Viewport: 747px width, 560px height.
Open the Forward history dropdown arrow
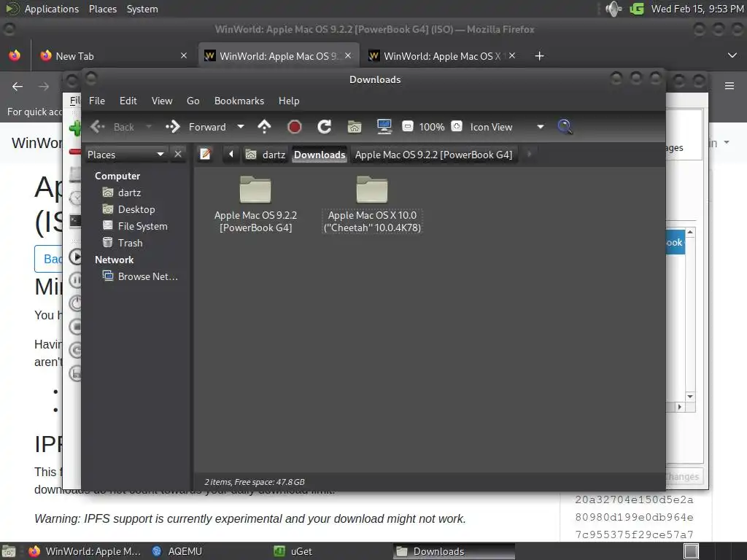coord(241,127)
